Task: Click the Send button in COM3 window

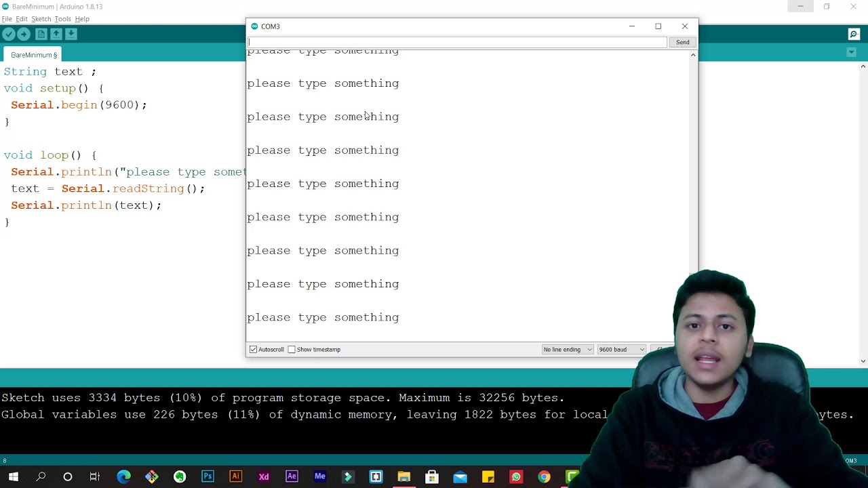Action: [682, 42]
